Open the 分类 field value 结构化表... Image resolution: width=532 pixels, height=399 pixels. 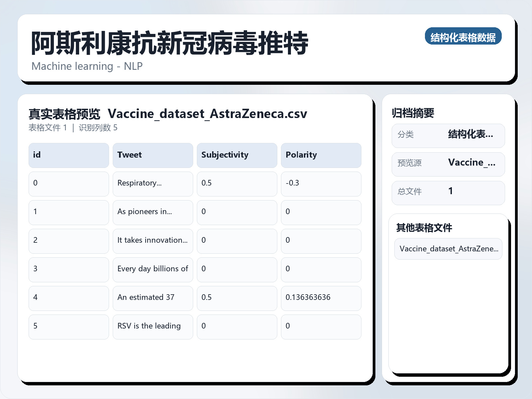click(471, 135)
